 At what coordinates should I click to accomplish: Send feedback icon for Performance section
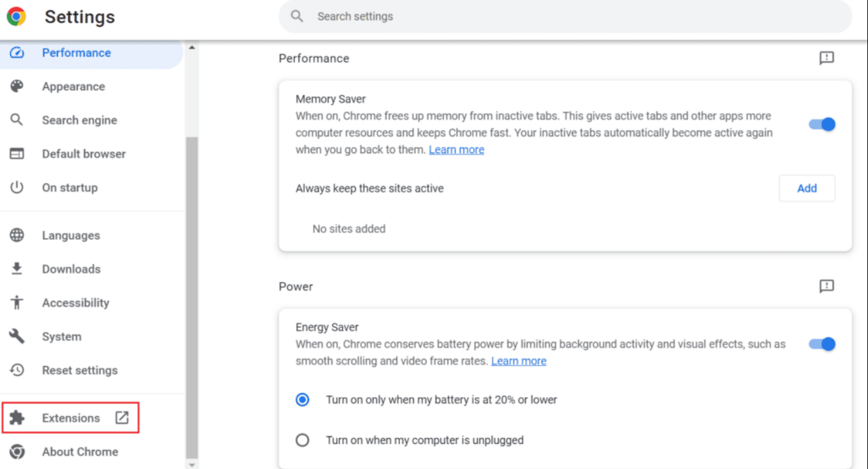[826, 58]
